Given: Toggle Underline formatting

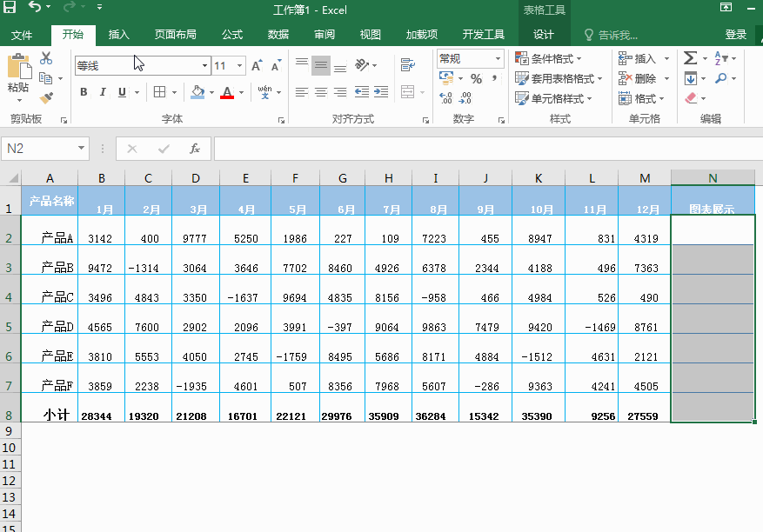Looking at the screenshot, I should coord(122,92).
